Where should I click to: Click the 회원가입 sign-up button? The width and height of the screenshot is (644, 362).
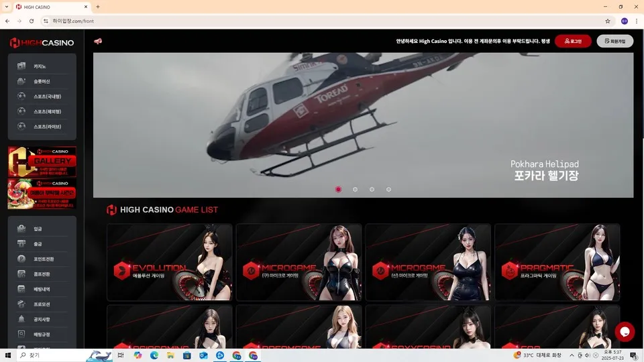pyautogui.click(x=615, y=41)
